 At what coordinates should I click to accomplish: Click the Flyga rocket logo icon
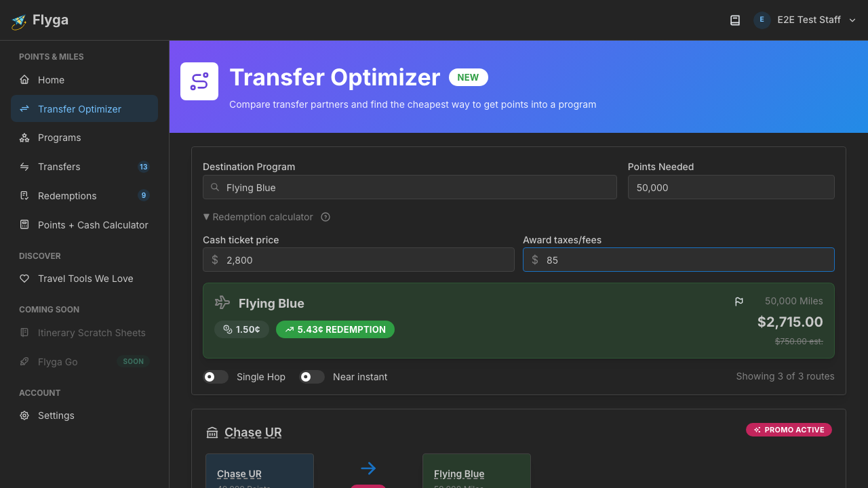[19, 22]
